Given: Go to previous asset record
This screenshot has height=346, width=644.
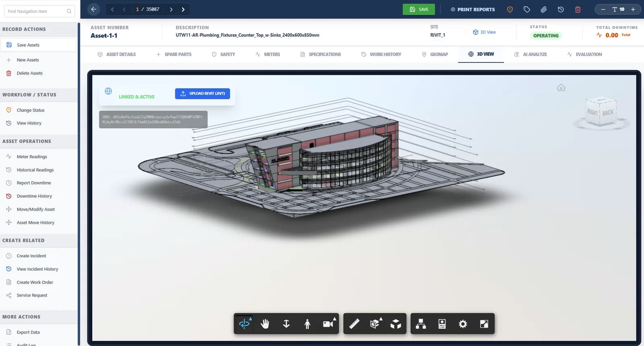Looking at the screenshot, I should pos(124,9).
